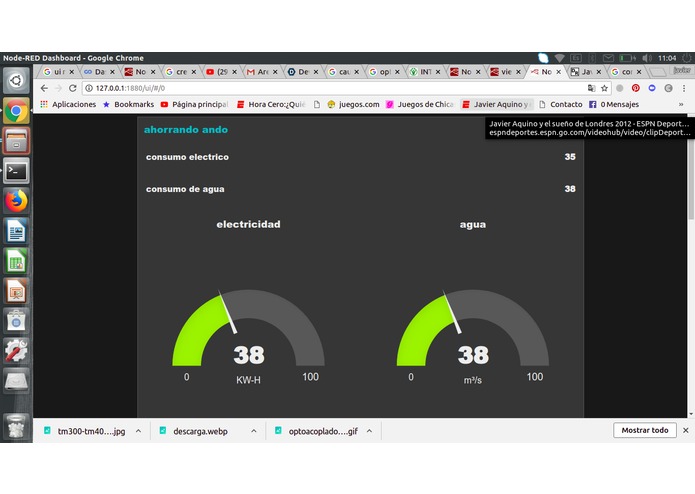The height and width of the screenshot is (494, 695).
Task: Open Chrome three-dot menu
Action: [684, 88]
